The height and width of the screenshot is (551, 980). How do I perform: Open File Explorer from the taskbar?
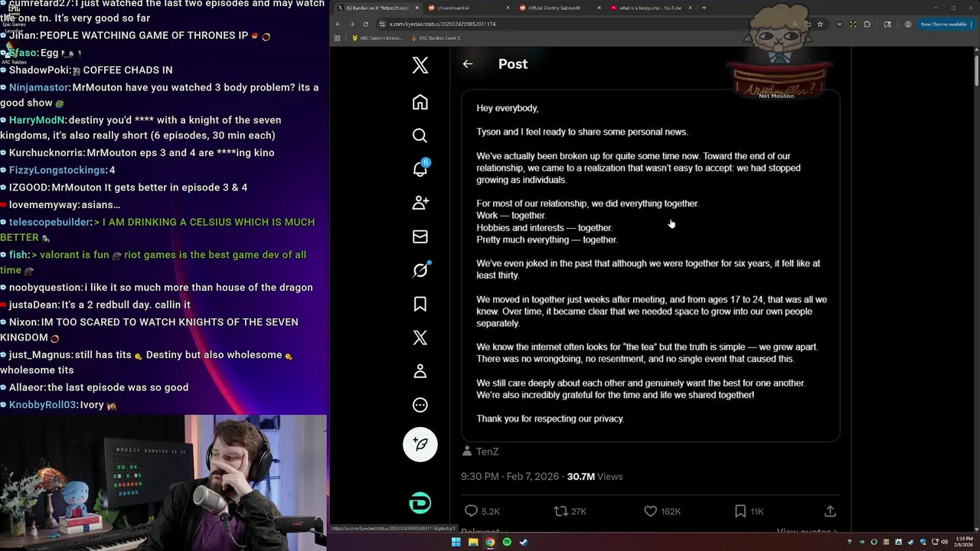tap(473, 543)
